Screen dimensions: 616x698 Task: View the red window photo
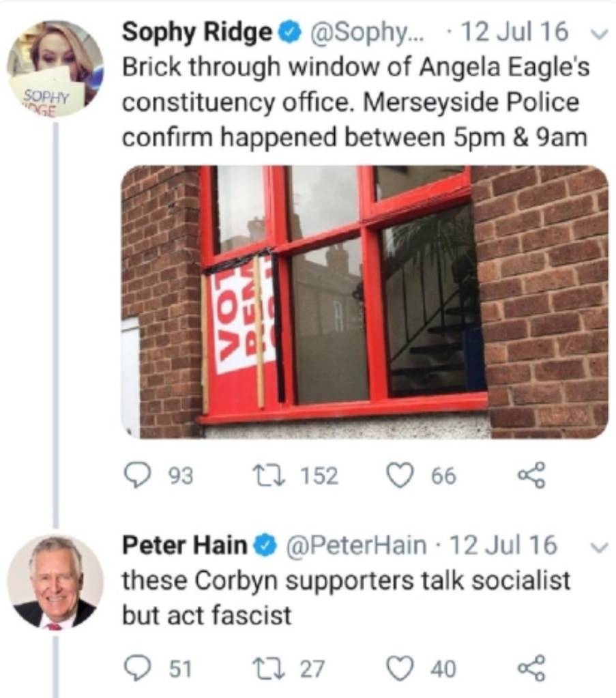[364, 302]
